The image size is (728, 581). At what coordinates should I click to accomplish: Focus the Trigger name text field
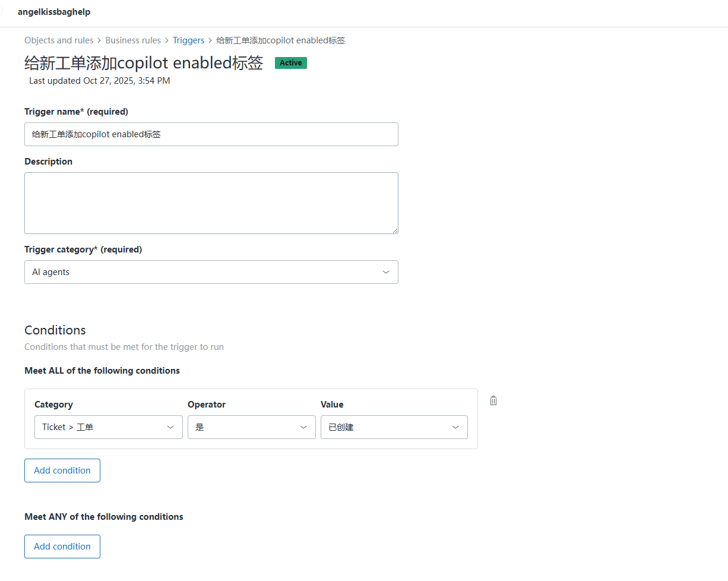[x=211, y=134]
